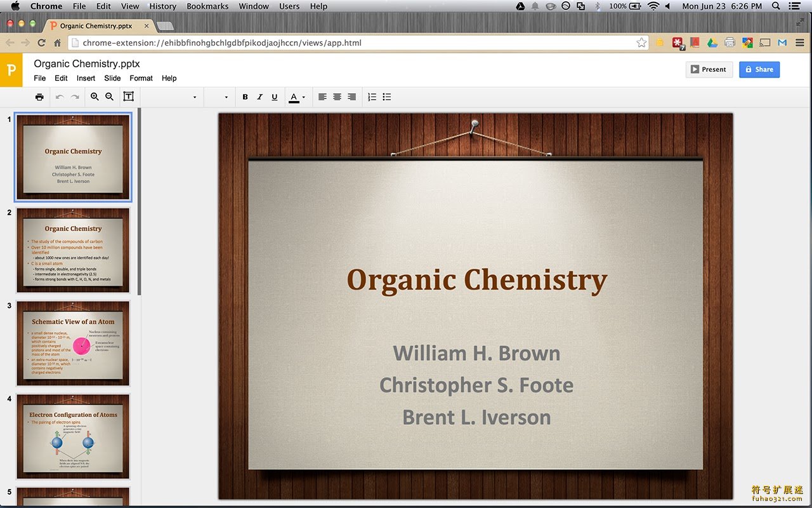Redo the last undone action

75,97
